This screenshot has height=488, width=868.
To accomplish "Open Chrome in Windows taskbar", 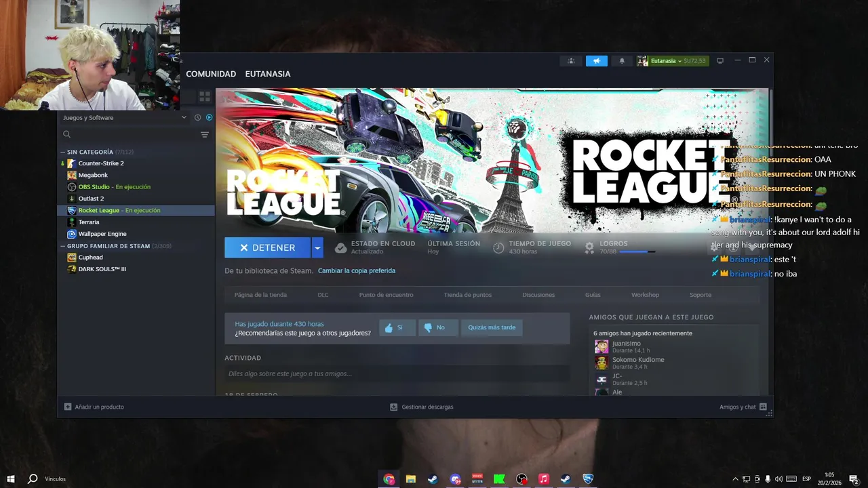I will click(389, 479).
